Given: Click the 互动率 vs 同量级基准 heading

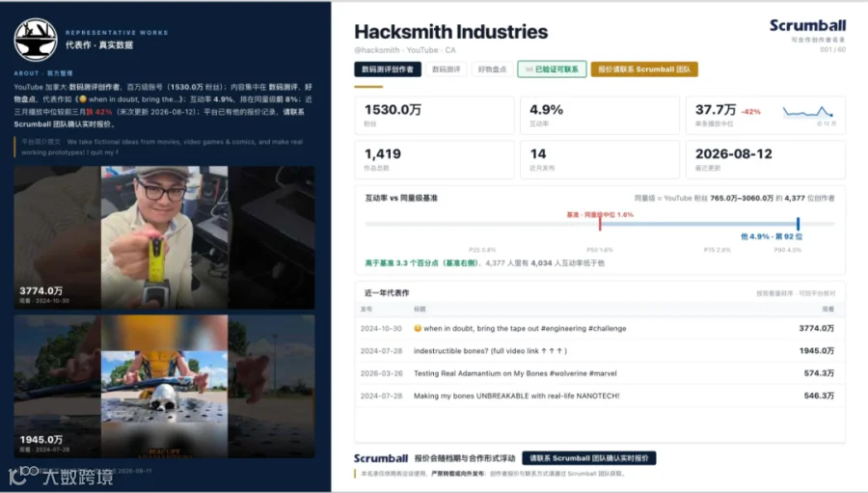Looking at the screenshot, I should pos(401,198).
